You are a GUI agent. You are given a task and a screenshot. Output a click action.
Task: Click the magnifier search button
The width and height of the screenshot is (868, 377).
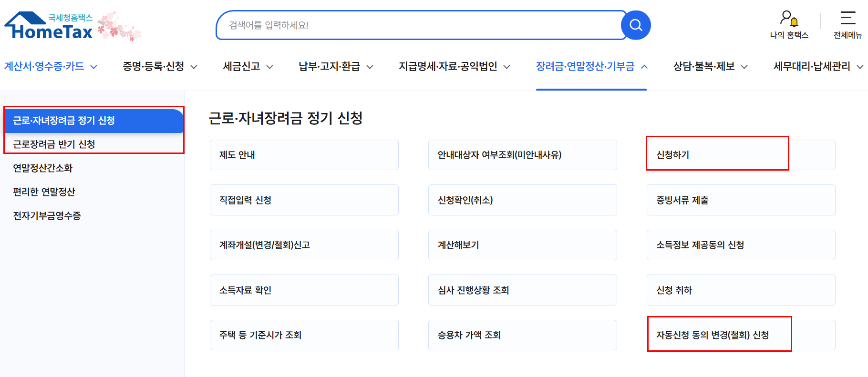636,25
